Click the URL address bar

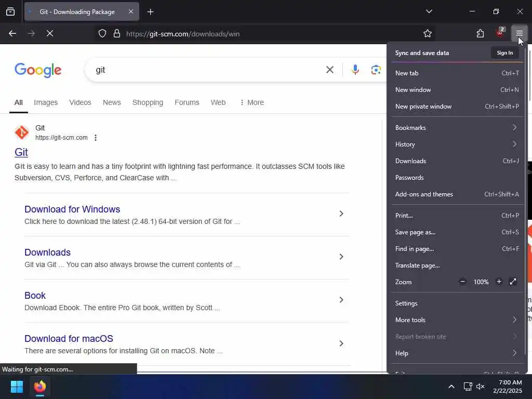264,34
